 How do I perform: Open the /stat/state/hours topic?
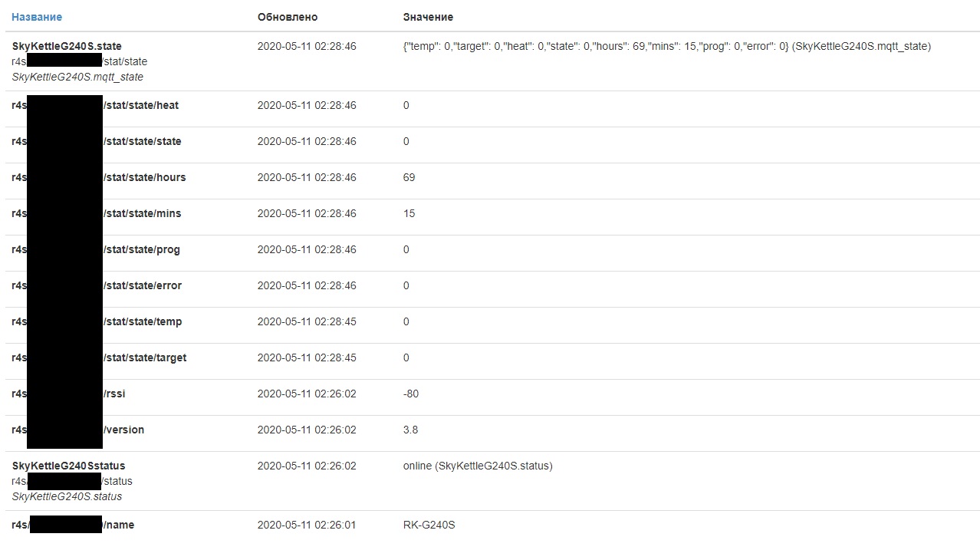[144, 177]
